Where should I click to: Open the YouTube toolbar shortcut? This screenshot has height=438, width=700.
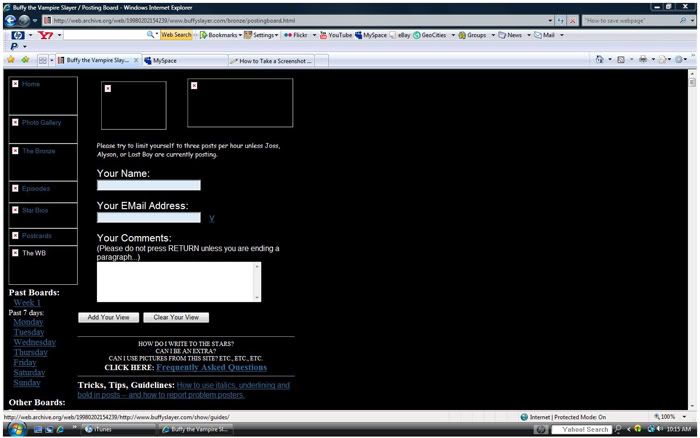pos(336,35)
